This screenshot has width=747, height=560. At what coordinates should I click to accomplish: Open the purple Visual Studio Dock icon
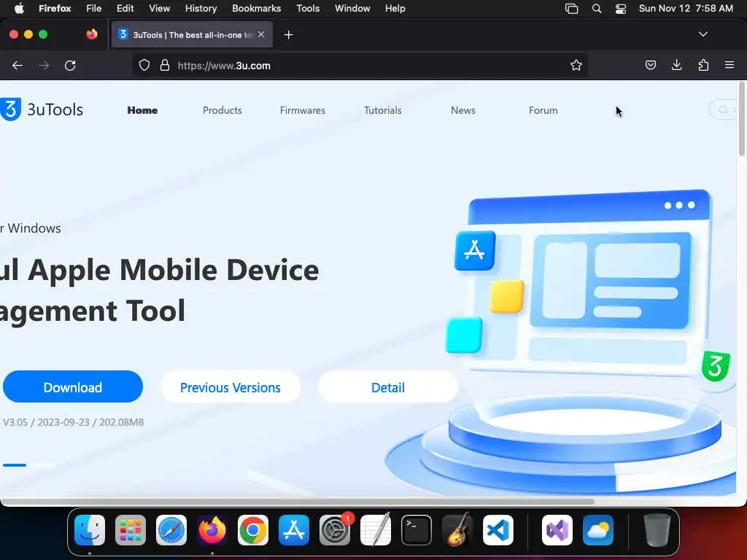pyautogui.click(x=557, y=529)
